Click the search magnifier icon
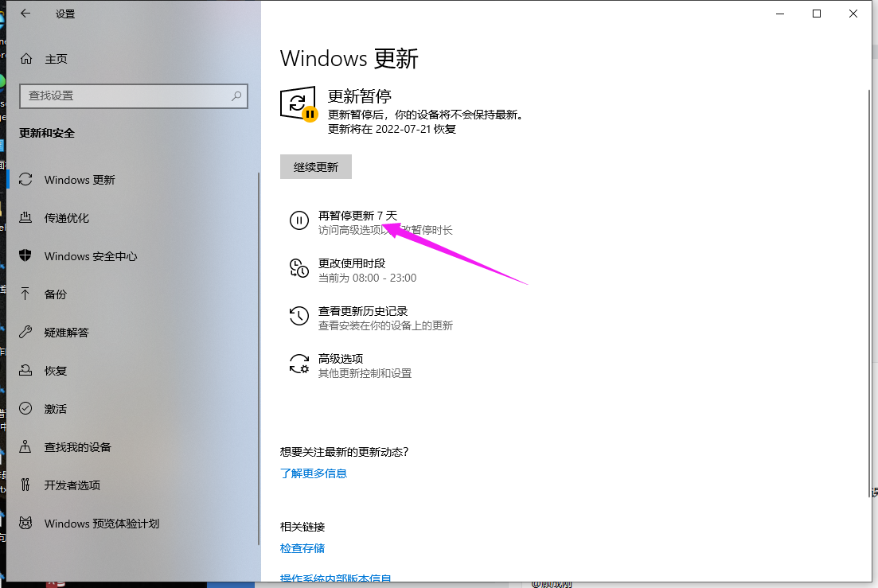This screenshot has height=588, width=878. [236, 95]
